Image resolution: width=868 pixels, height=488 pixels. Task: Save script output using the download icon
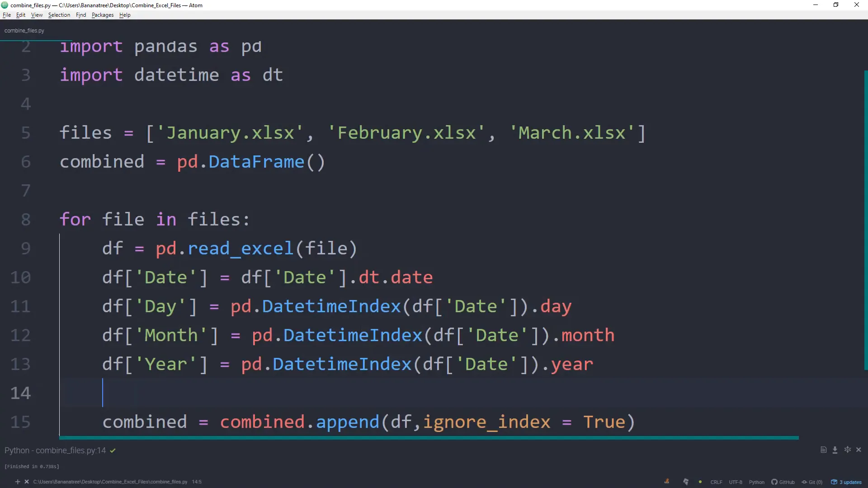coord(835,450)
